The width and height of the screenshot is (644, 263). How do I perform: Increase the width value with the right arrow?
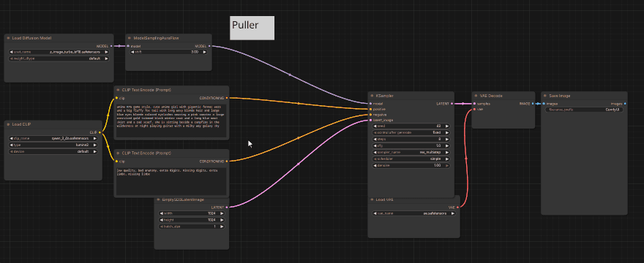coord(222,213)
